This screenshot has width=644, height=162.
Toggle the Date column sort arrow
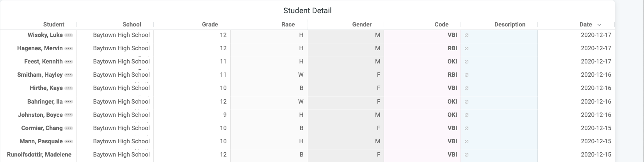(599, 25)
